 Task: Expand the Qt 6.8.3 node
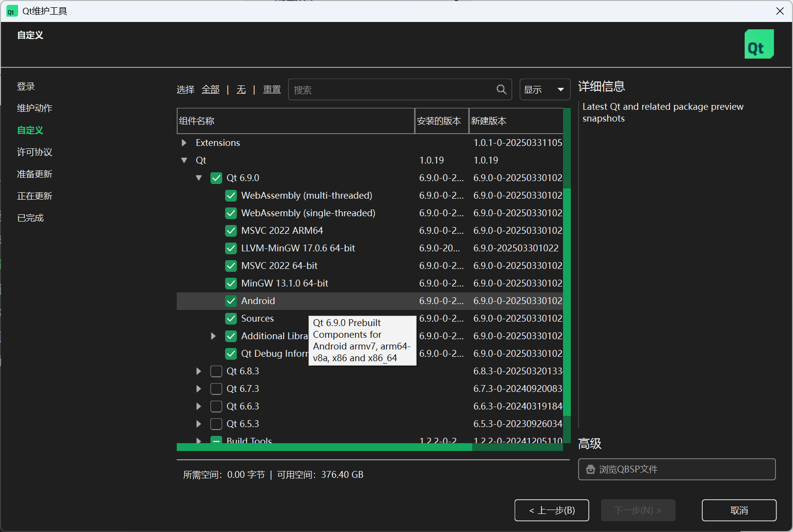coord(199,371)
